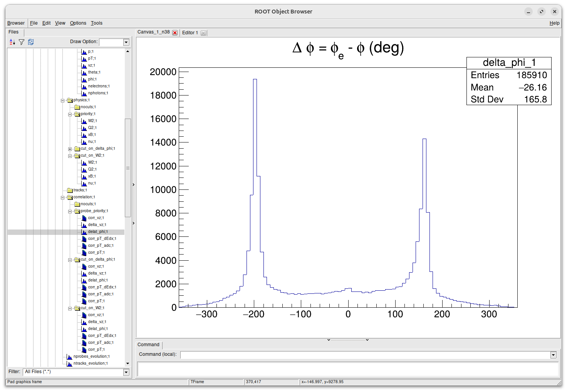Open the Help menu

point(554,23)
